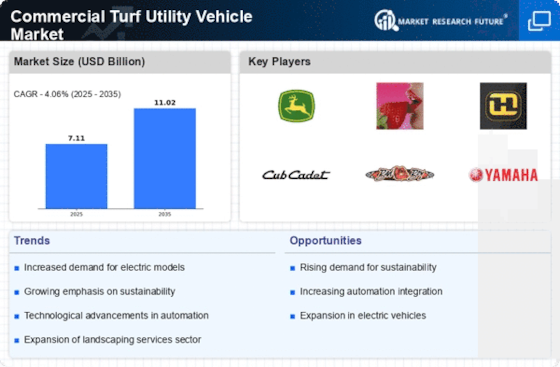
Task: Click the 2025 bar valued 7.11
Action: click(x=76, y=176)
